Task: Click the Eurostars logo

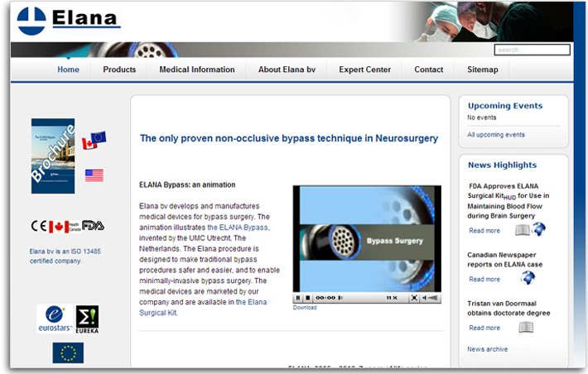Action: point(55,319)
